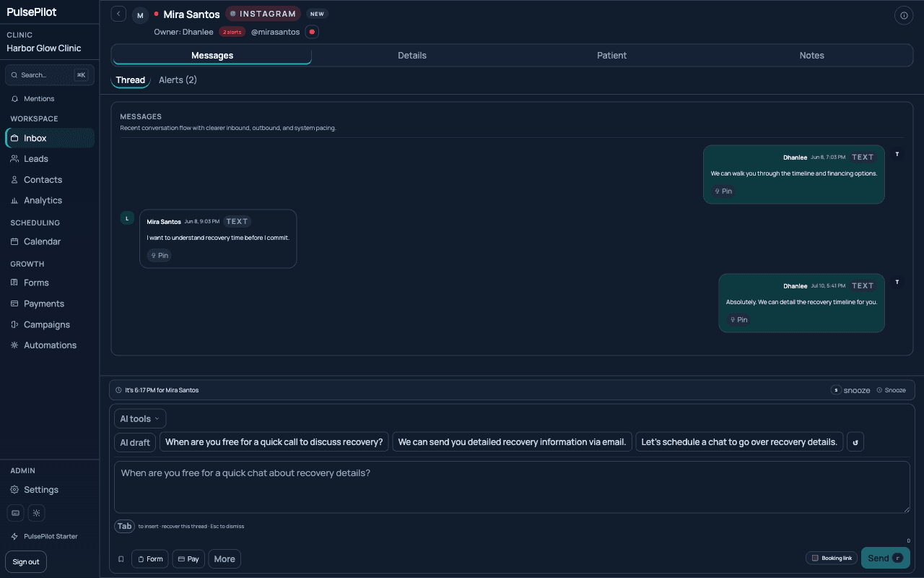Image resolution: width=924 pixels, height=578 pixels.
Task: Click the Pay button
Action: tap(188, 559)
